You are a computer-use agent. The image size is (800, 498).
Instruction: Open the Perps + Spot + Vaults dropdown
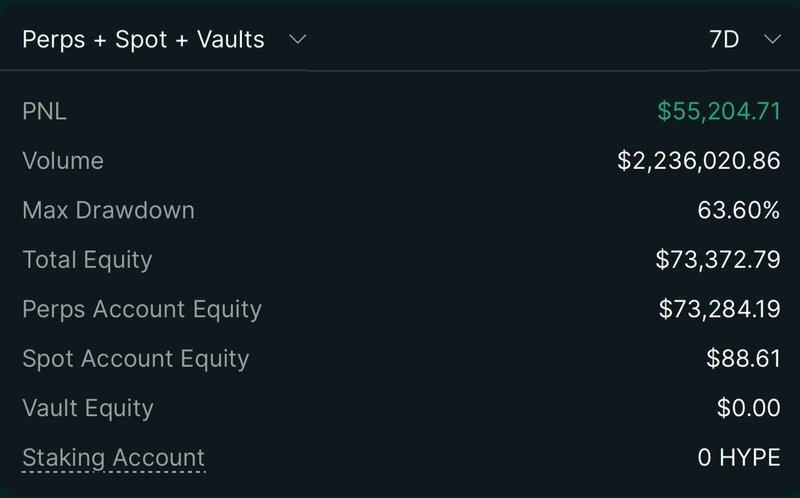point(144,40)
